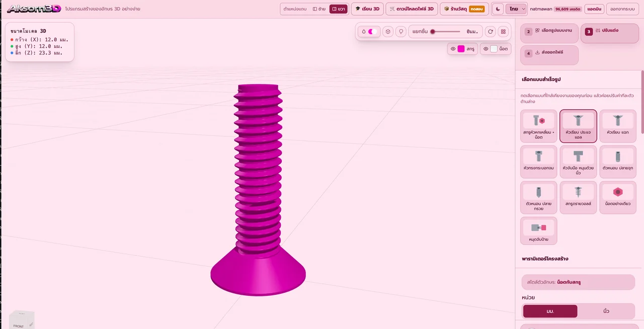Click the natmawan username
This screenshot has width=644, height=329.
541,9
